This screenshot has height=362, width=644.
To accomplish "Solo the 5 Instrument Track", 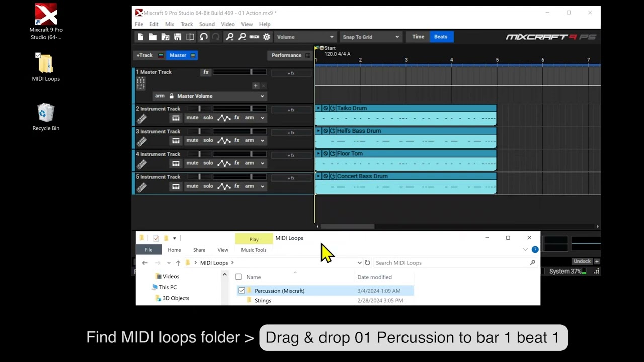I will [x=208, y=186].
